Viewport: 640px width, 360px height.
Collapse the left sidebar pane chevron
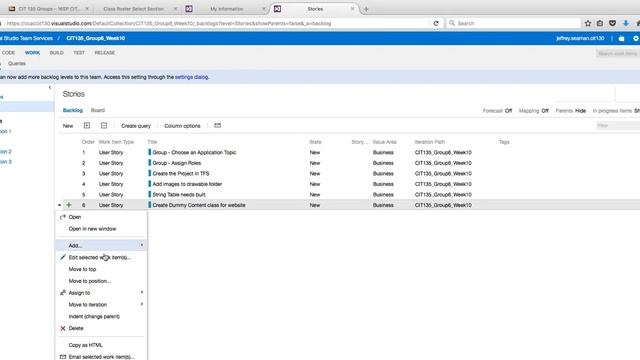coord(50,87)
